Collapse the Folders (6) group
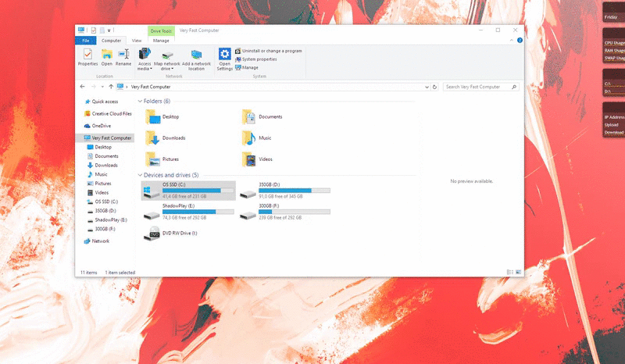Image resolution: width=625 pixels, height=364 pixels. tap(140, 102)
